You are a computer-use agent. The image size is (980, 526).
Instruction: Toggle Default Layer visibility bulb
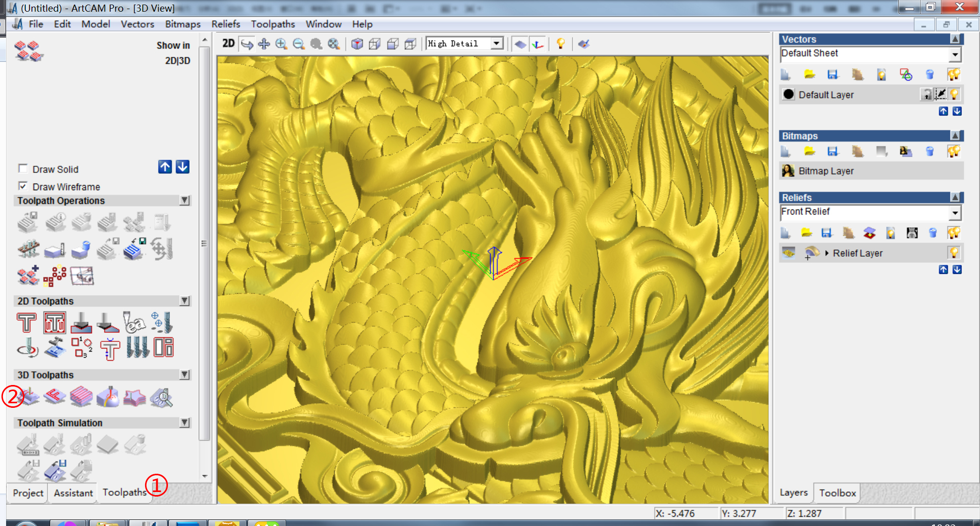point(955,94)
